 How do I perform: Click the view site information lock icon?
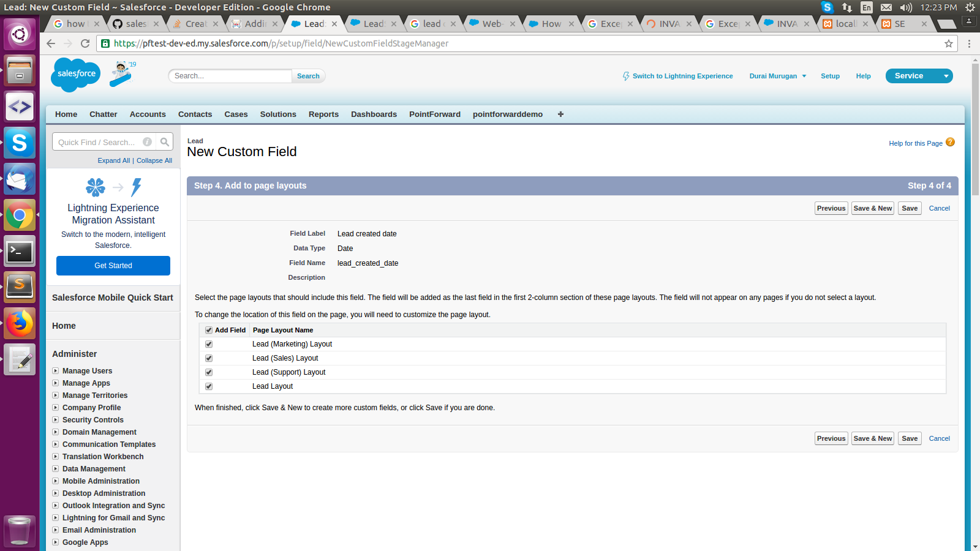point(105,43)
